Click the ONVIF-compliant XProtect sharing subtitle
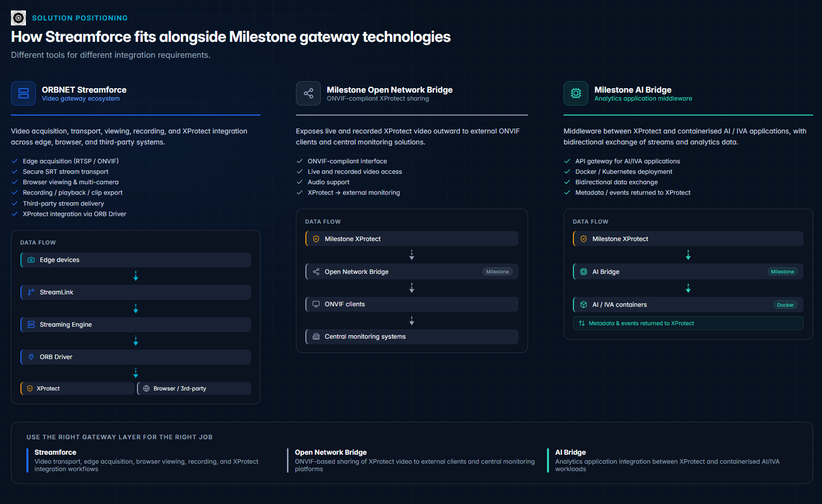The width and height of the screenshot is (822, 504). 378,99
